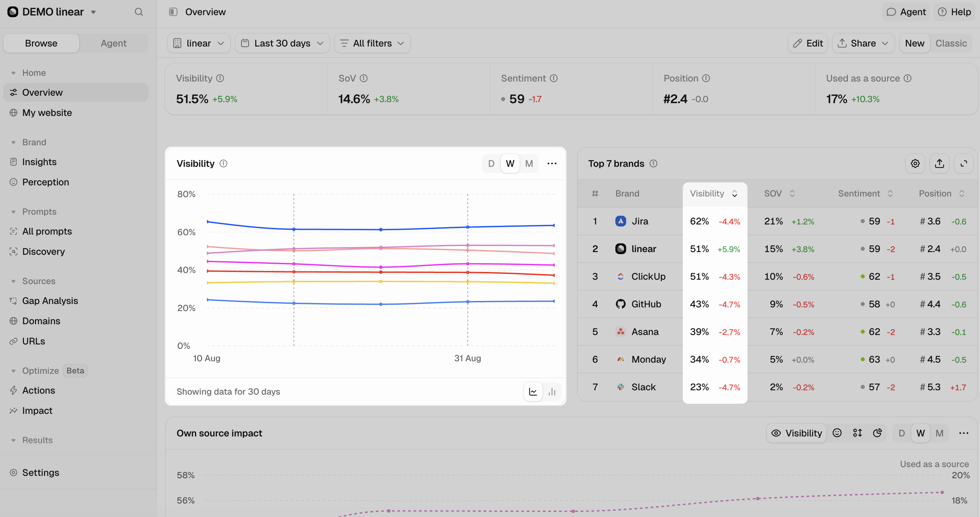Open Insights page

[76, 162]
